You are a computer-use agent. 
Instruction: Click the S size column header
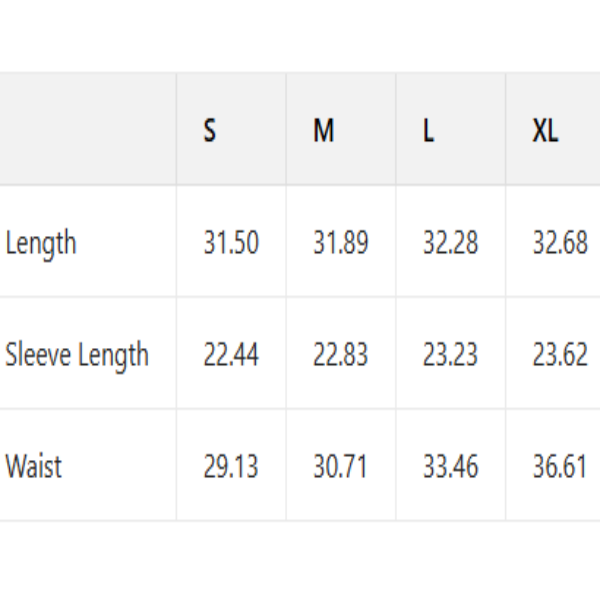coord(210,131)
